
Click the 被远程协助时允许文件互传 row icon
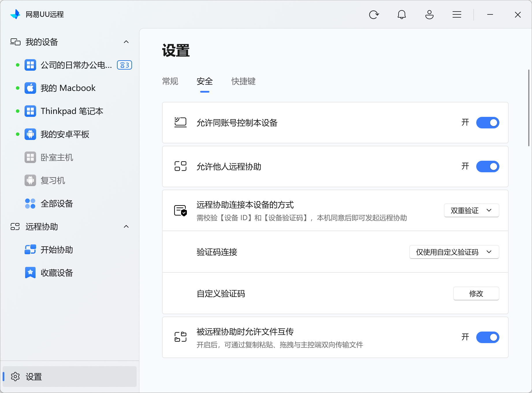pyautogui.click(x=181, y=337)
